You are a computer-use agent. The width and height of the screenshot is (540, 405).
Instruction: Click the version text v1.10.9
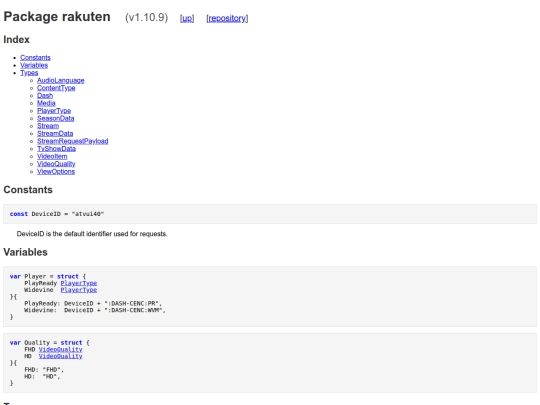pos(147,18)
